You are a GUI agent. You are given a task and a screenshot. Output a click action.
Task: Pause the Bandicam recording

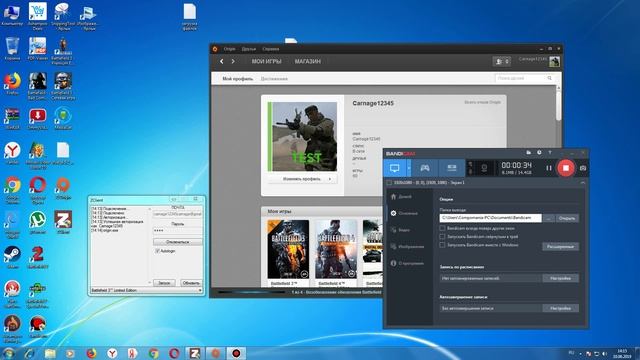(x=549, y=168)
